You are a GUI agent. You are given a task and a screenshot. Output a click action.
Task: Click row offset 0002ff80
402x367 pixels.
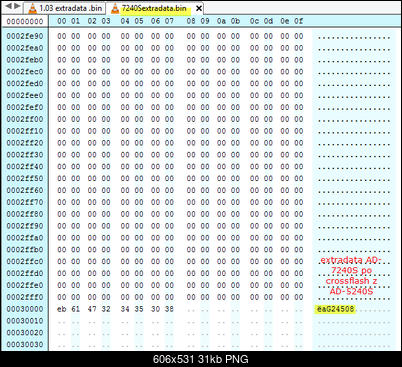click(25, 214)
